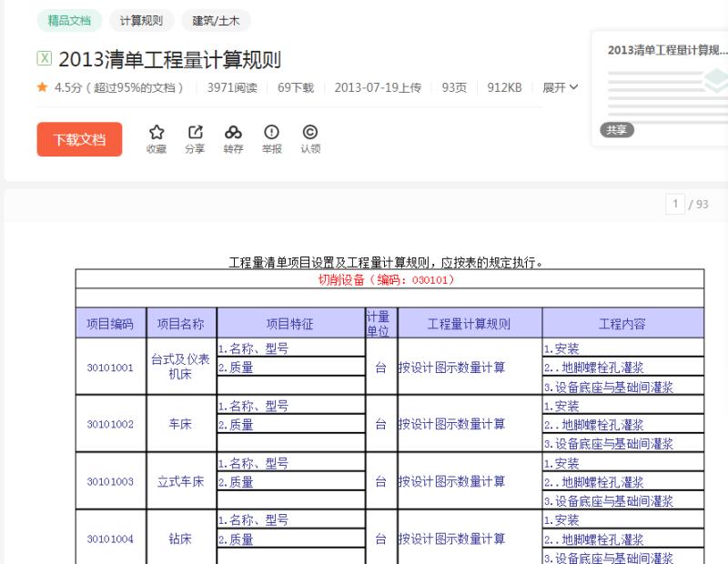The height and width of the screenshot is (564, 728).
Task: Click the page number input box
Action: 675,204
